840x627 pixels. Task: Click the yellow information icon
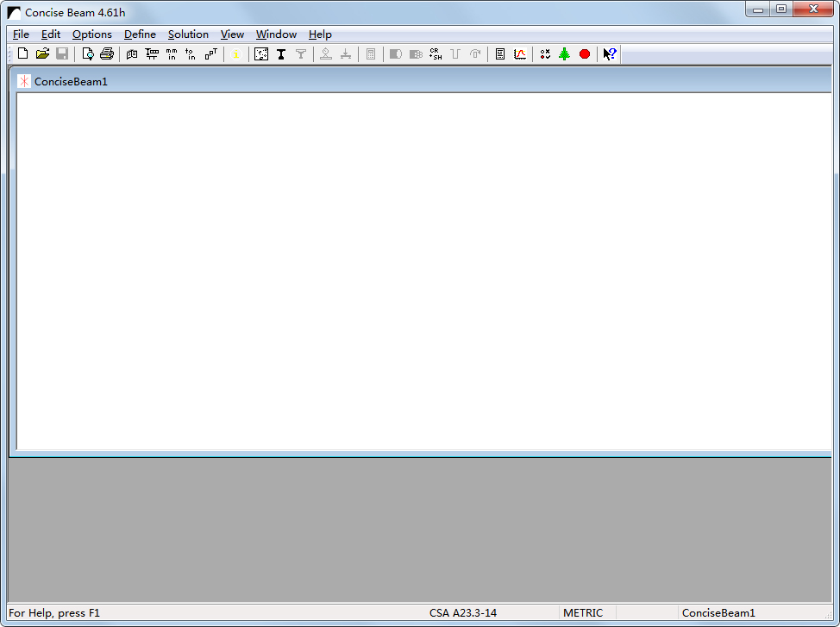(x=235, y=53)
